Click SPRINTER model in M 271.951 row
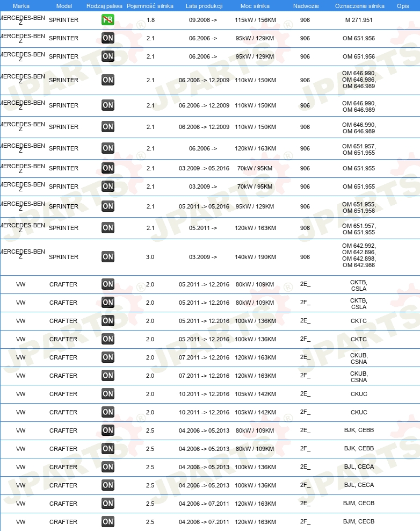 [x=63, y=20]
